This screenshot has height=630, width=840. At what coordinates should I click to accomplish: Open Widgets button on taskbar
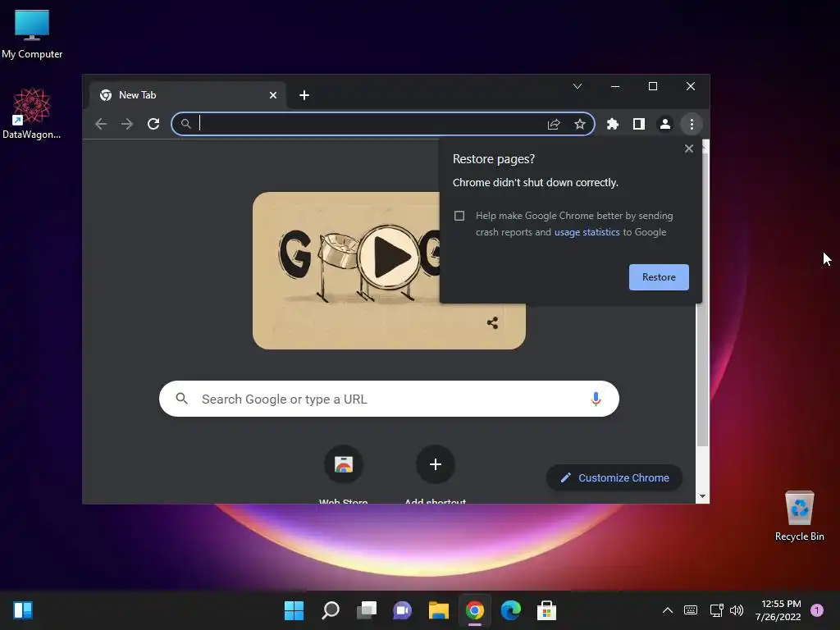point(23,610)
